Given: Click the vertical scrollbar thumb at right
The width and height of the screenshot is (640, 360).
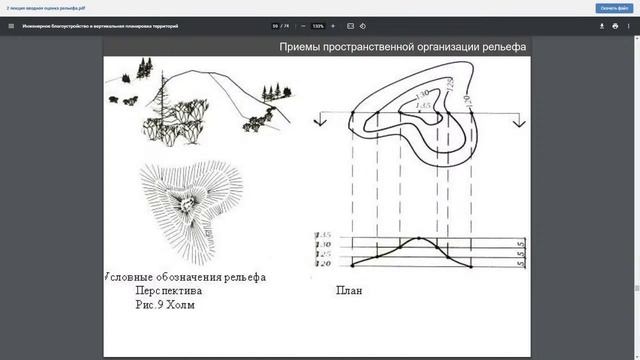Looking at the screenshot, I should 637,288.
